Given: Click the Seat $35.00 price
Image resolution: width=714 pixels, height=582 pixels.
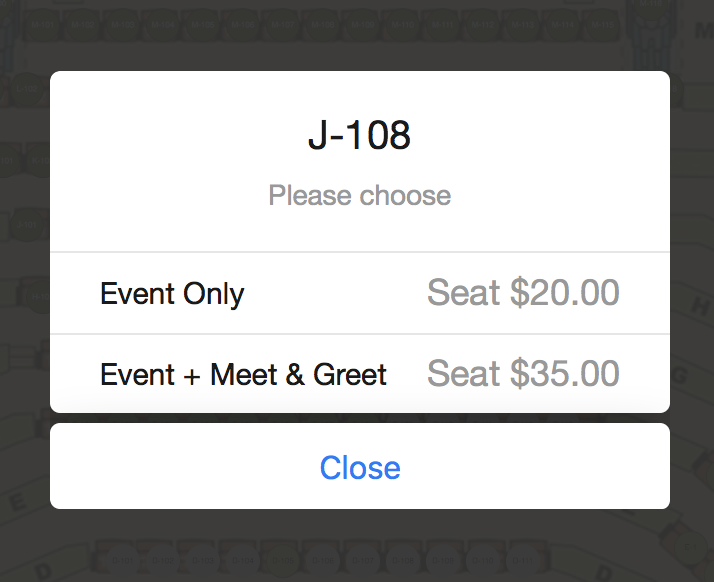Looking at the screenshot, I should [523, 374].
